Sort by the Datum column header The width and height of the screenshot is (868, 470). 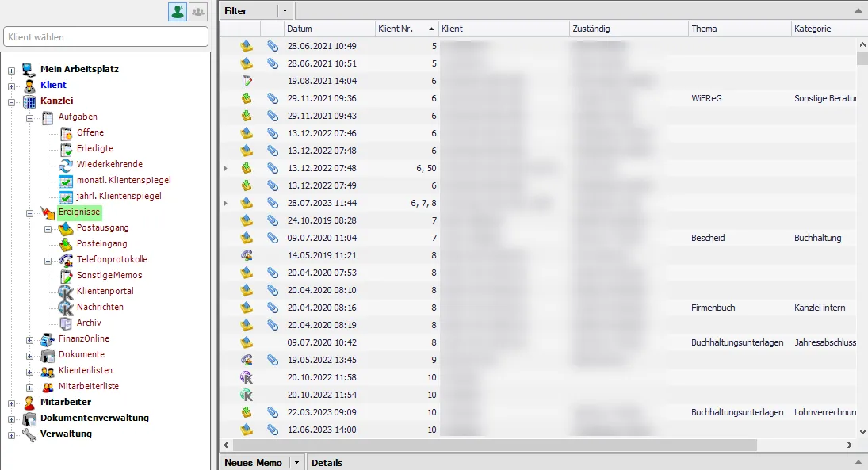(x=330, y=29)
